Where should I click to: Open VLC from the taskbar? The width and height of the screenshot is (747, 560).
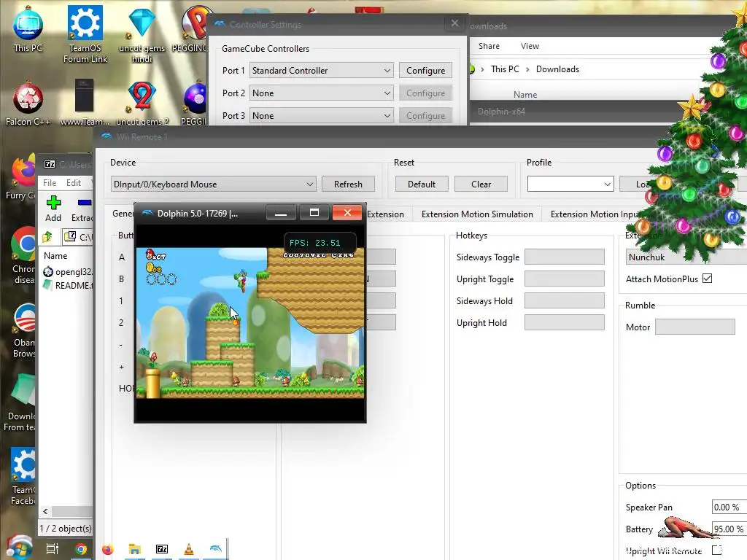189,549
